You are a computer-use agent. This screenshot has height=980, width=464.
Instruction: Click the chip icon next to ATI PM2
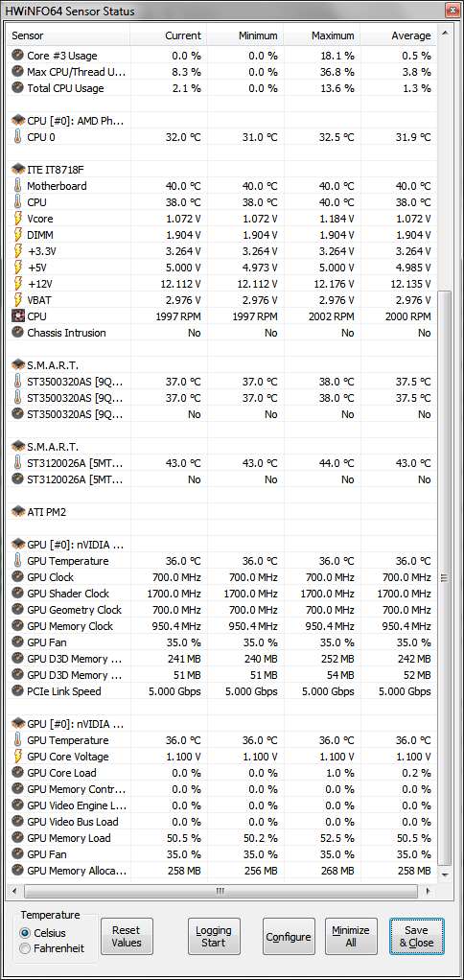pos(17,512)
